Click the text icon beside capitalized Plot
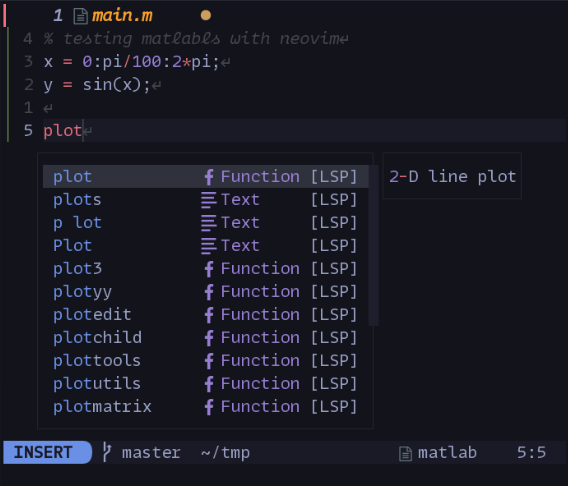Viewport: 568px width, 486px height. pyautogui.click(x=209, y=246)
